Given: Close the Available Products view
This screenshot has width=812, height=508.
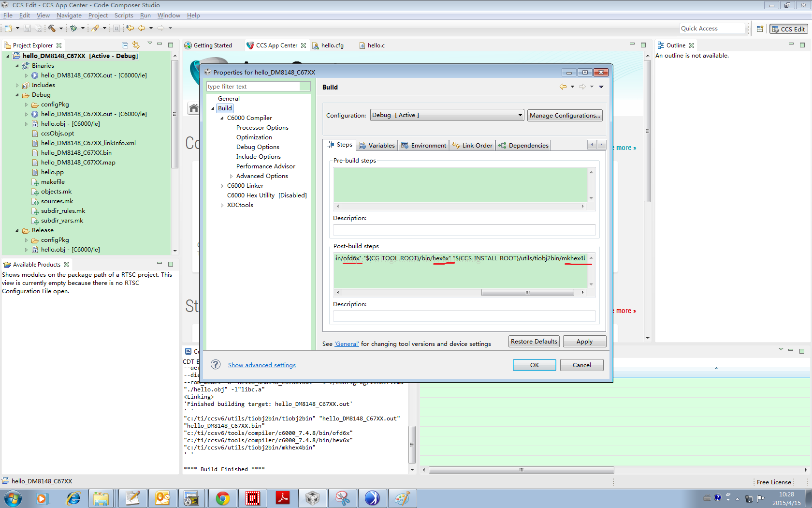Looking at the screenshot, I should [67, 265].
